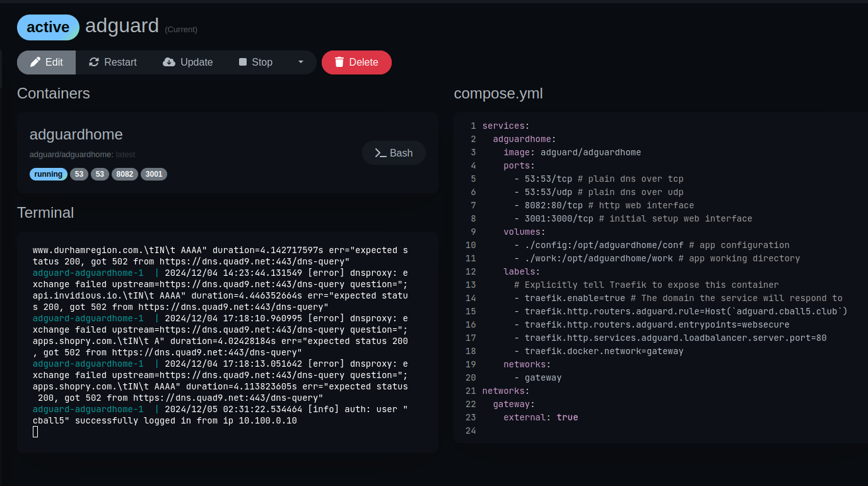Delete the adguard stack

[356, 62]
